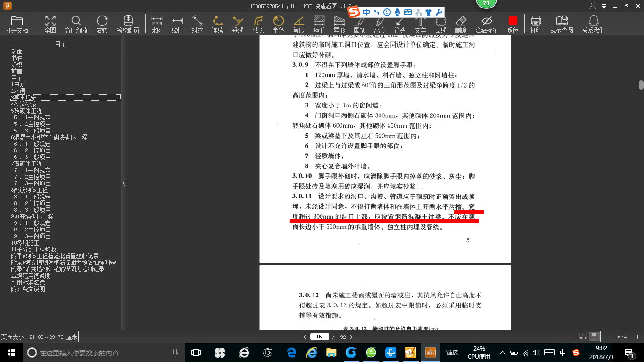Open the user account icon in title bar

593,6
